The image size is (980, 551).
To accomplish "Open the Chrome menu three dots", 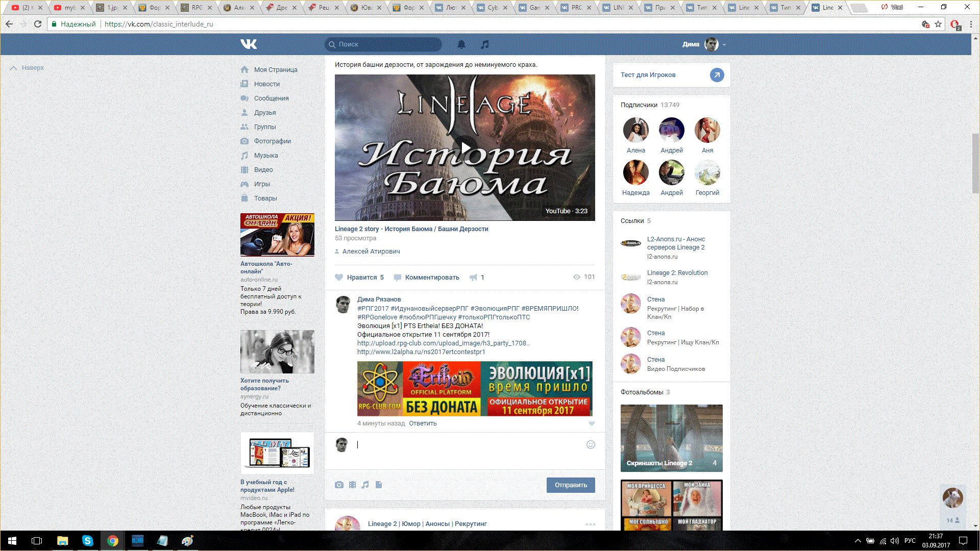I will pyautogui.click(x=971, y=24).
